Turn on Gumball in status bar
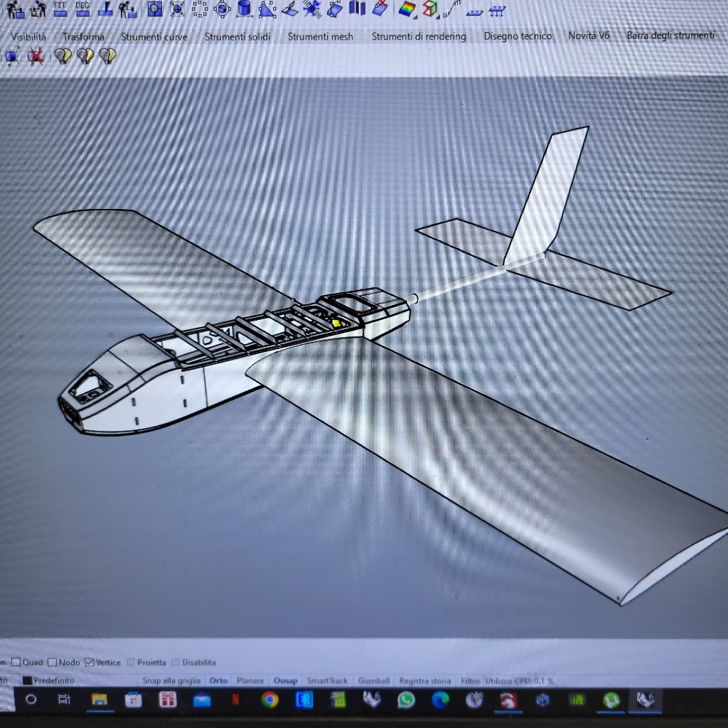This screenshot has width=728, height=728. 373,680
